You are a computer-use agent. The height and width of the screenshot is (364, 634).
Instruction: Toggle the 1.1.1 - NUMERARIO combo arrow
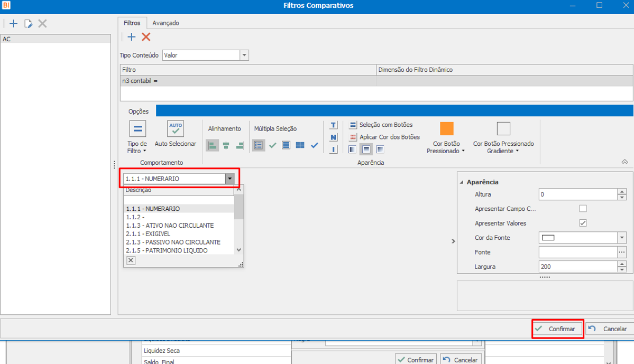point(229,179)
